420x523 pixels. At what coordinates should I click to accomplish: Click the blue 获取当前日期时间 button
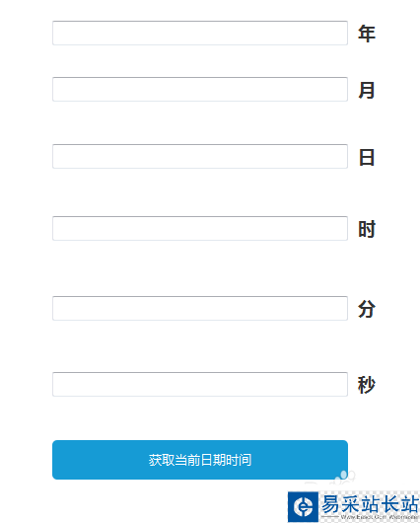tap(200, 460)
